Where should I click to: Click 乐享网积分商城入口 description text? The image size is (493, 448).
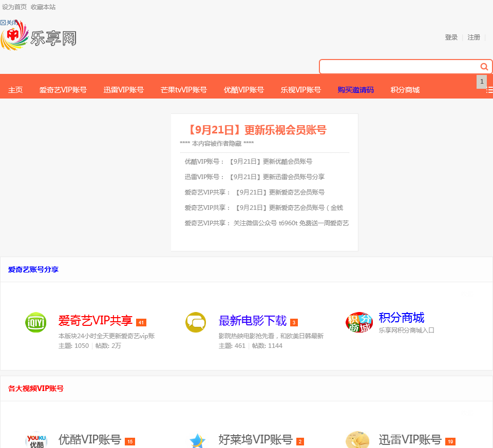407,330
